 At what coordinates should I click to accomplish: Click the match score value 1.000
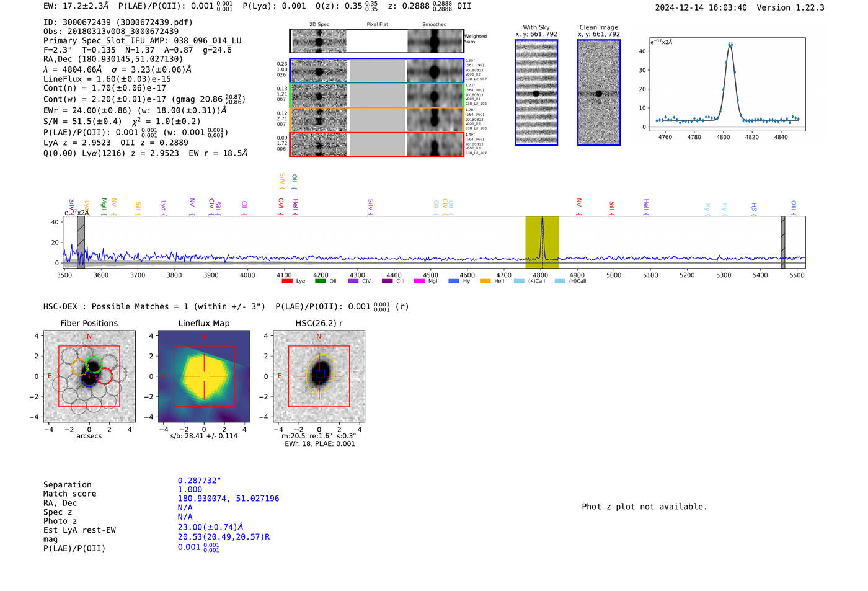[190, 490]
